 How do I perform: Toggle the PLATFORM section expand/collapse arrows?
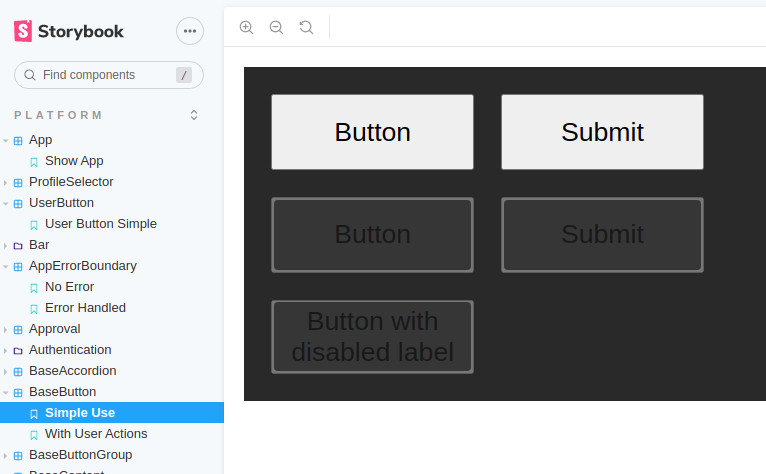click(x=194, y=115)
